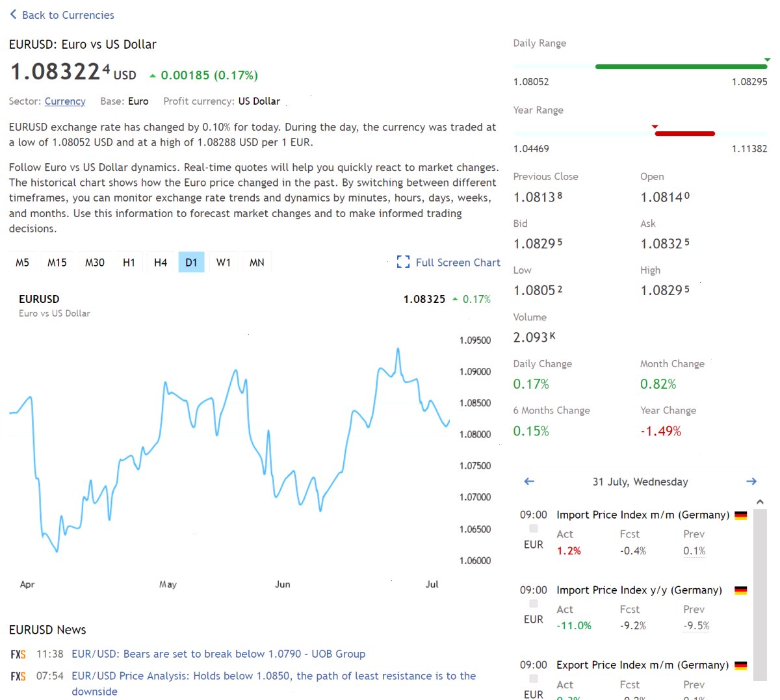The height and width of the screenshot is (700, 780).
Task: Go to next calendar day arrow
Action: (x=751, y=482)
